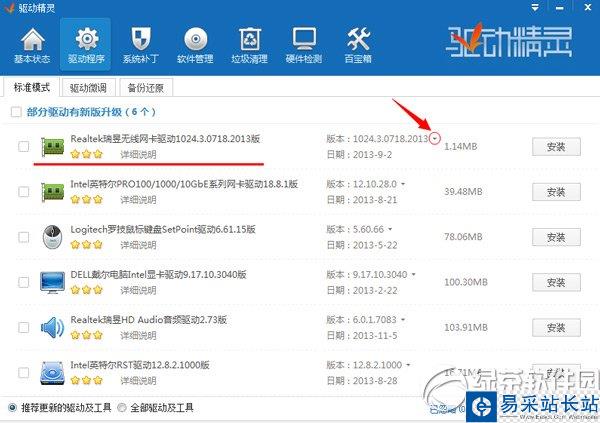Open 详细说明 for Logitech SetPoint driver
Image resolution: width=600 pixels, height=423 pixels.
[139, 245]
